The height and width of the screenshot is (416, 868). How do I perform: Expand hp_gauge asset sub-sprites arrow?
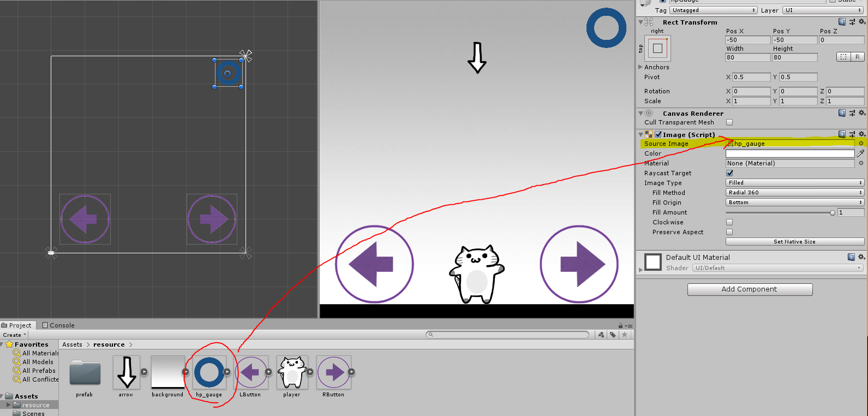tap(227, 372)
